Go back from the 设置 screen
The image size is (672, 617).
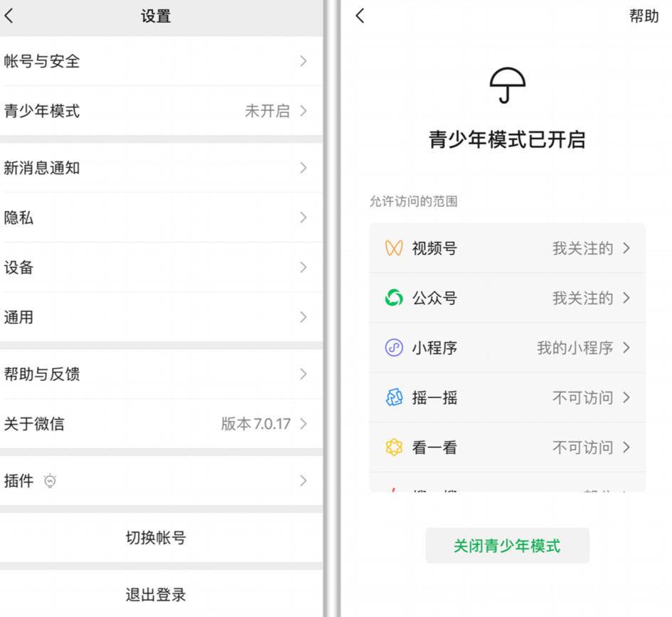[9, 16]
